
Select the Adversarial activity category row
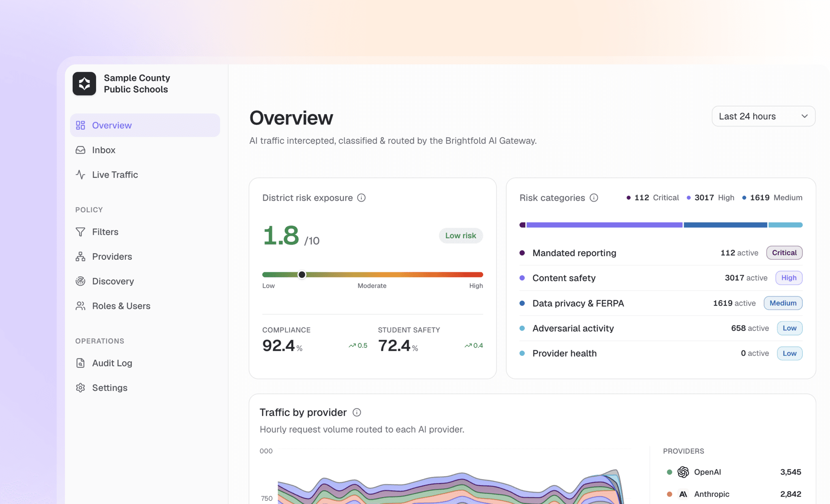[661, 328]
